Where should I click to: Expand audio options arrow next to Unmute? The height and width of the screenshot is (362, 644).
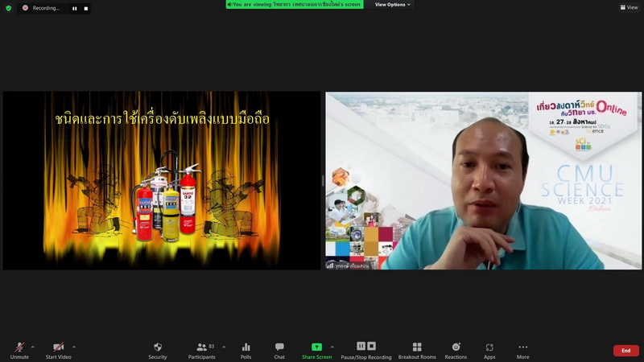click(x=32, y=347)
